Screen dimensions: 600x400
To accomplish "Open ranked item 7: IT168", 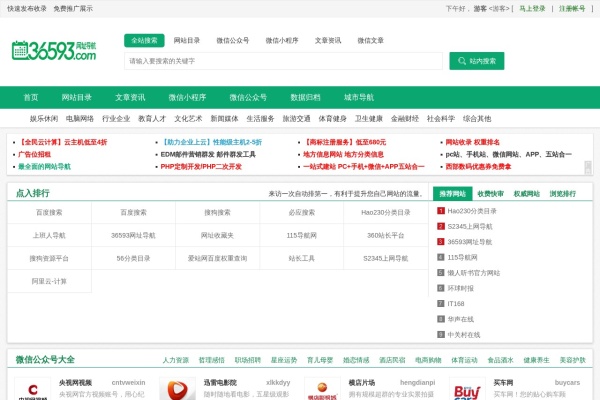I will click(x=456, y=304).
